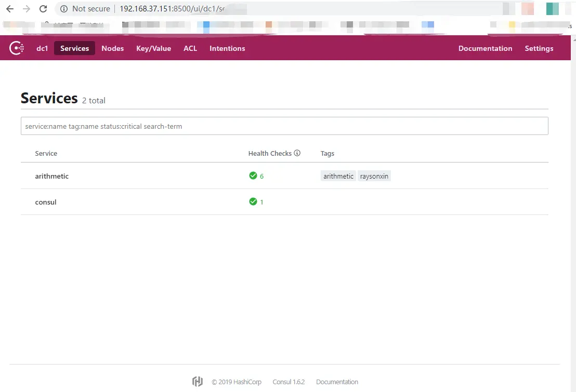Screen dimensions: 576x392
Task: Click the health check count 6
Action: coord(261,176)
